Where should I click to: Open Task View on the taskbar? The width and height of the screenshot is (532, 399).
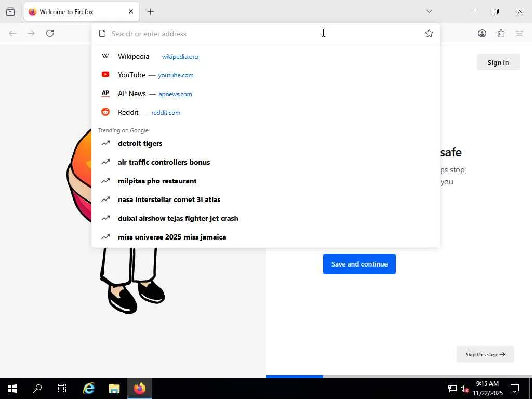point(62,389)
